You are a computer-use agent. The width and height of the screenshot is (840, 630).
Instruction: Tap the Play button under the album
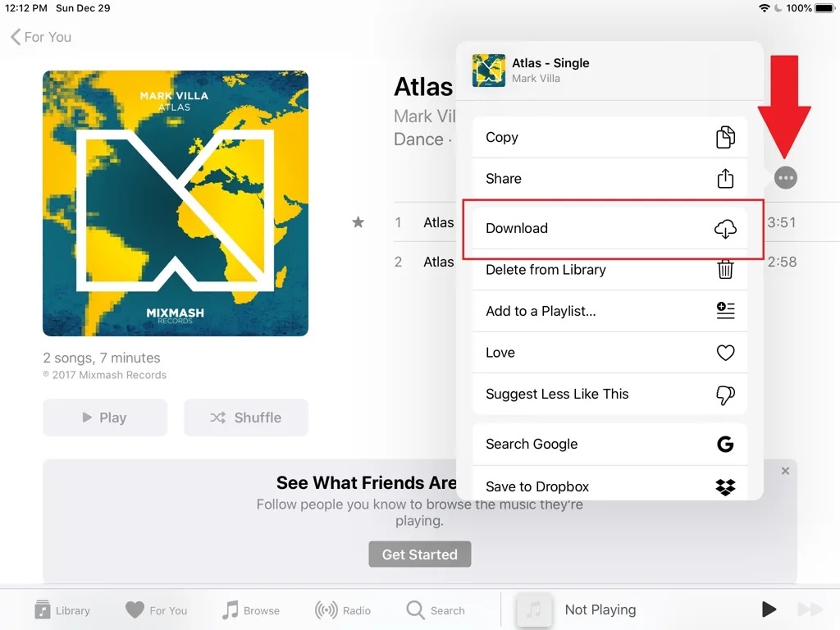[x=105, y=418]
